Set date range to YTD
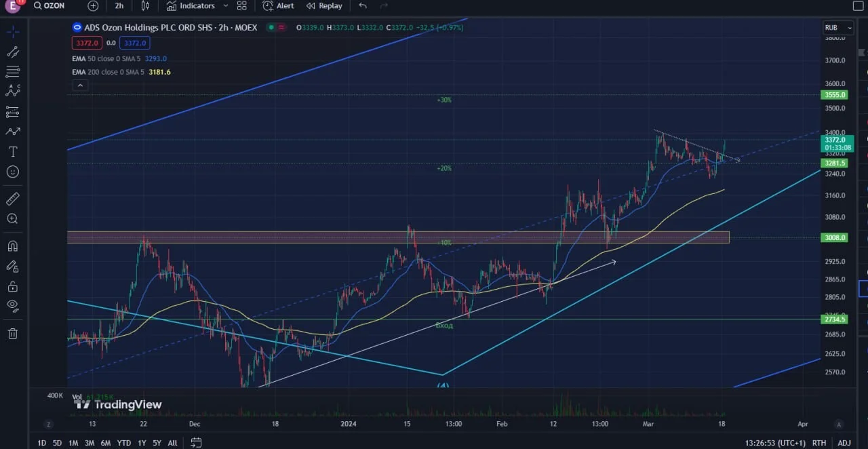This screenshot has width=868, height=449. [123, 443]
